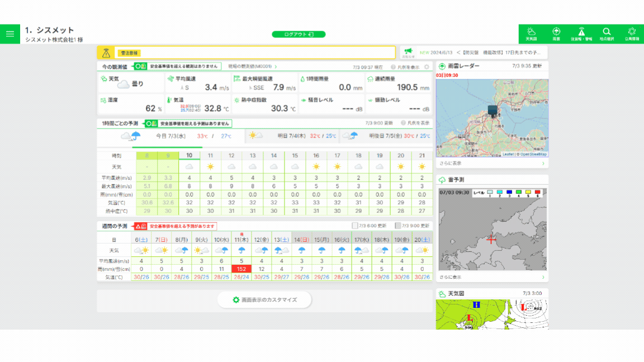Click the 11(木) weekly day header
Image resolution: width=644 pixels, height=362 pixels.
[x=241, y=240]
